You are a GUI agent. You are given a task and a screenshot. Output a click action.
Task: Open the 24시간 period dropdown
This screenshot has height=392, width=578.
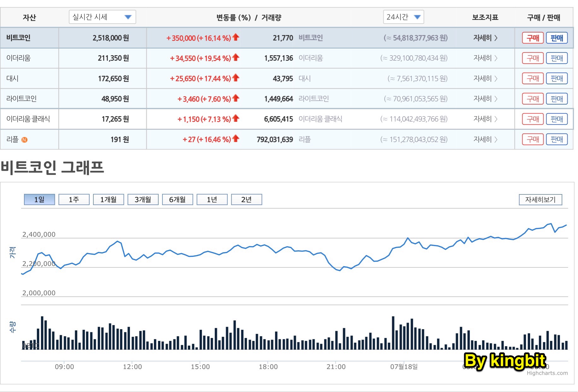403,17
